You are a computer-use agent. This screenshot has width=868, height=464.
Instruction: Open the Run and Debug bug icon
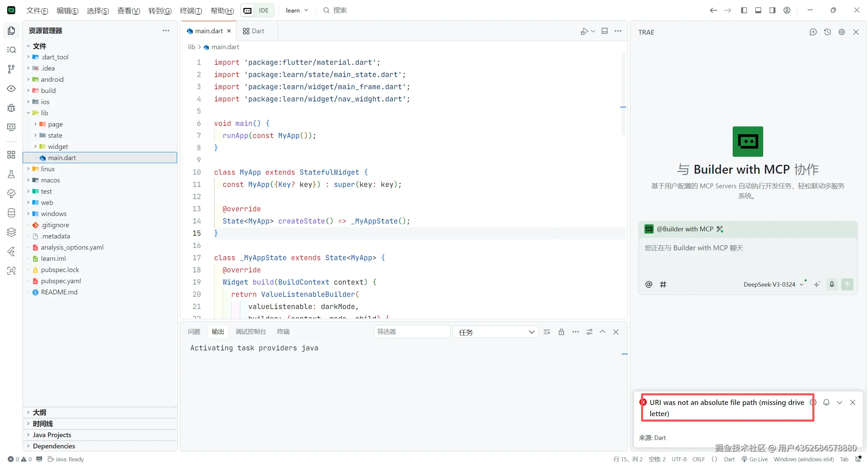click(x=11, y=108)
